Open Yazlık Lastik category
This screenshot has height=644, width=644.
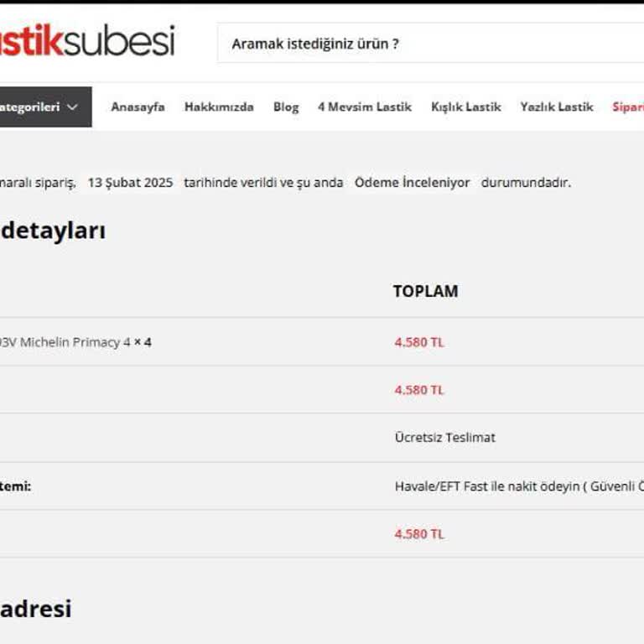(x=557, y=106)
